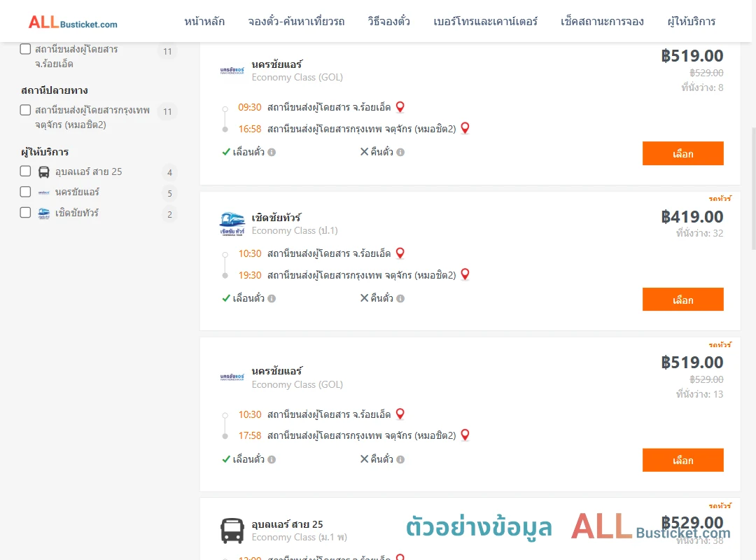Open เลื่อนตั๋ว info icon on 09:30 trip
Screen dimensions: 756x560
tap(272, 153)
